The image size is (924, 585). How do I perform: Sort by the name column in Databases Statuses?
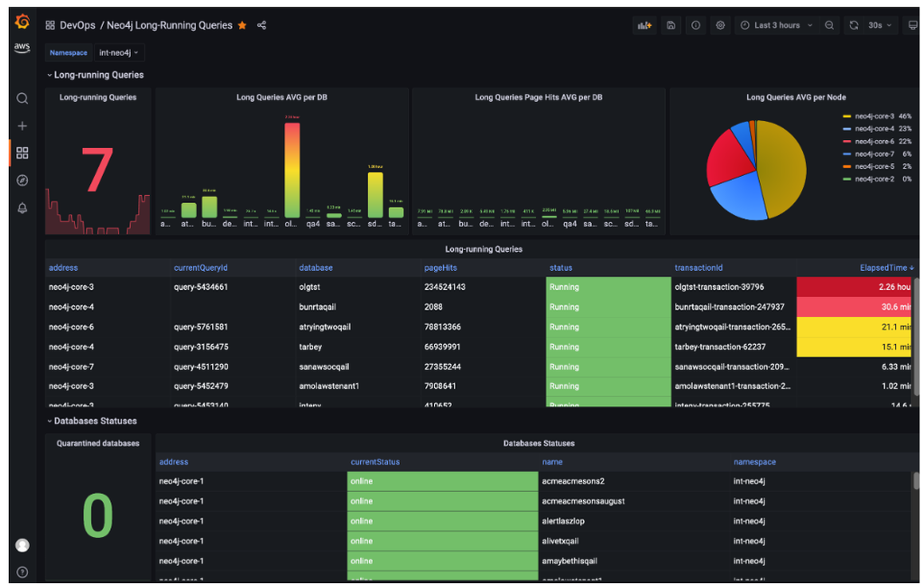point(552,461)
